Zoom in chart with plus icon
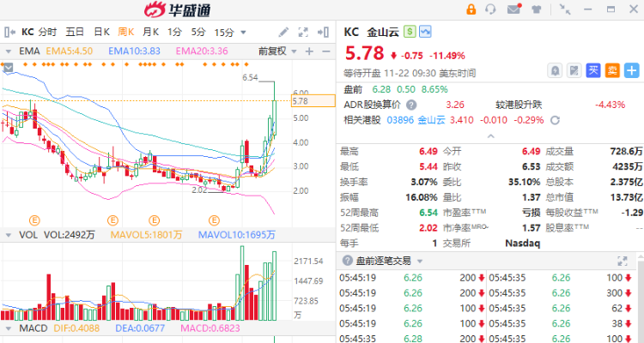Image resolution: width=644 pixels, height=343 pixels. pos(309,51)
